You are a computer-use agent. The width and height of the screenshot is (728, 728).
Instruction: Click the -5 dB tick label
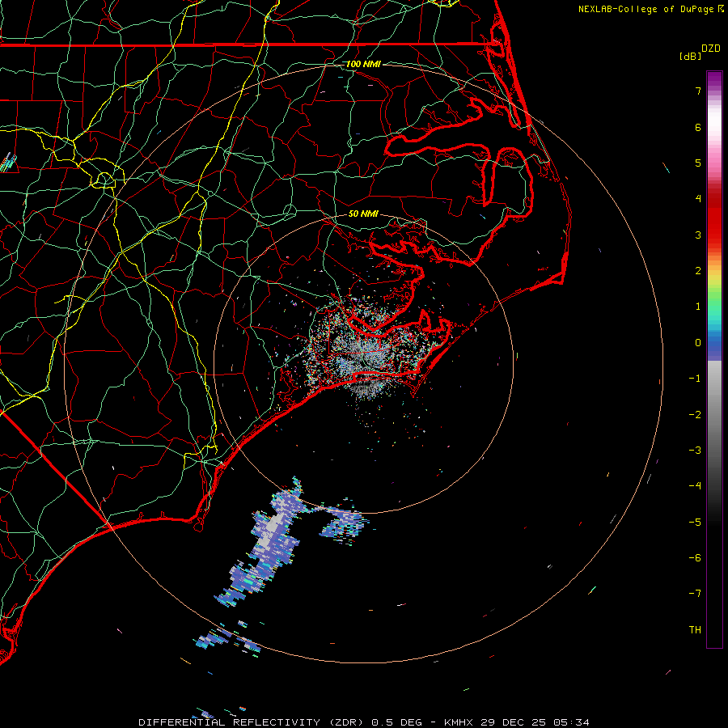click(695, 523)
